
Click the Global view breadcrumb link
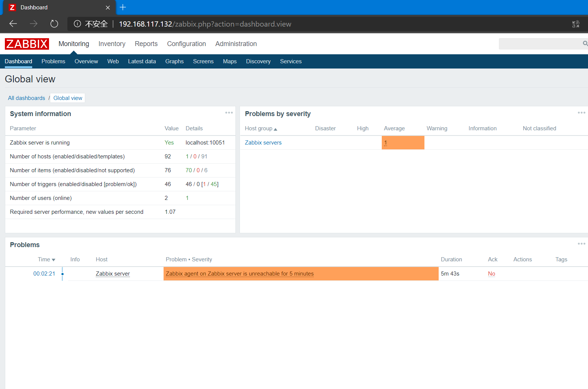tap(68, 98)
